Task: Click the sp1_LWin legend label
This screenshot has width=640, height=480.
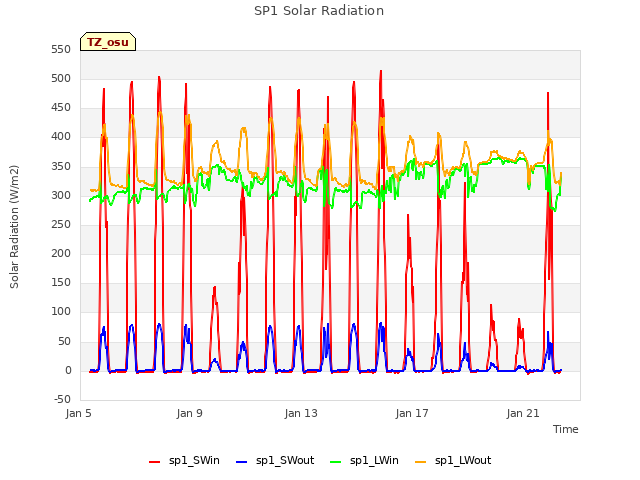Action: (x=374, y=460)
